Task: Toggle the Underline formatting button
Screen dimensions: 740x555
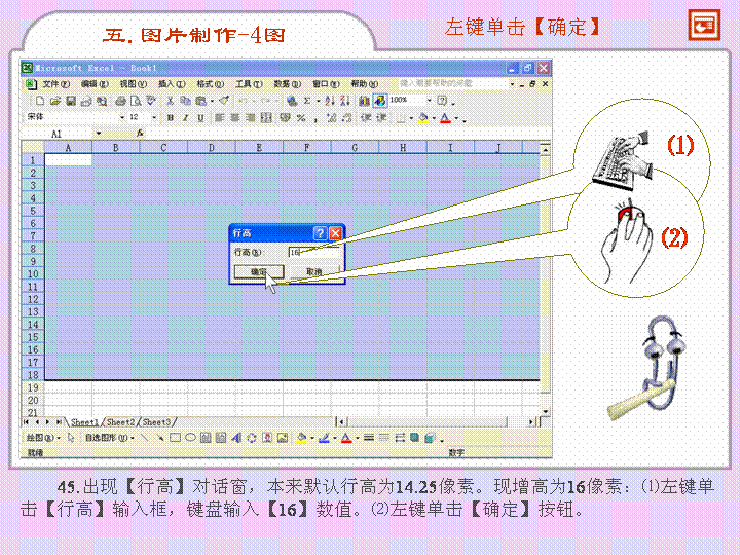Action: pos(198,117)
